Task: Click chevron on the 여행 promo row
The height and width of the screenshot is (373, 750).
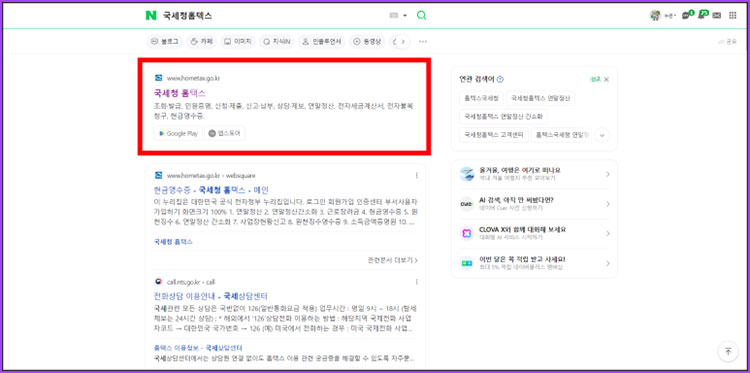Action: pos(608,174)
